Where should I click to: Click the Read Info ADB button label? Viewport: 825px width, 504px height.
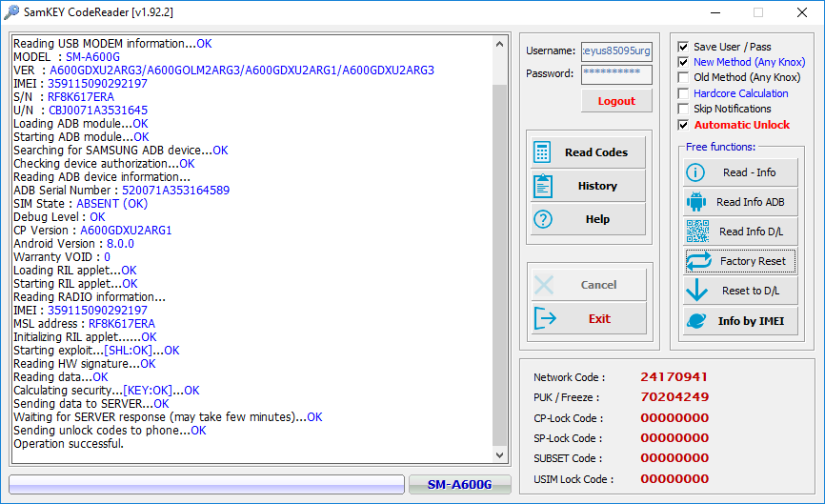[751, 202]
